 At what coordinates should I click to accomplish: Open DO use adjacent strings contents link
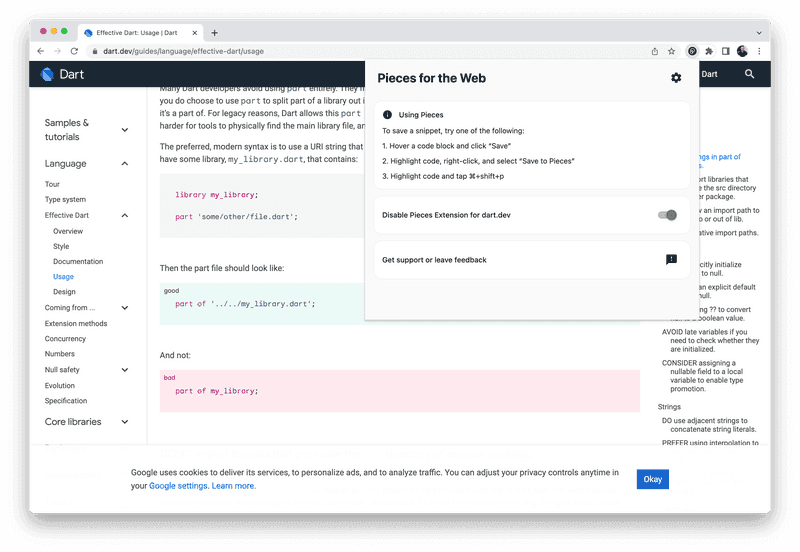coord(709,425)
